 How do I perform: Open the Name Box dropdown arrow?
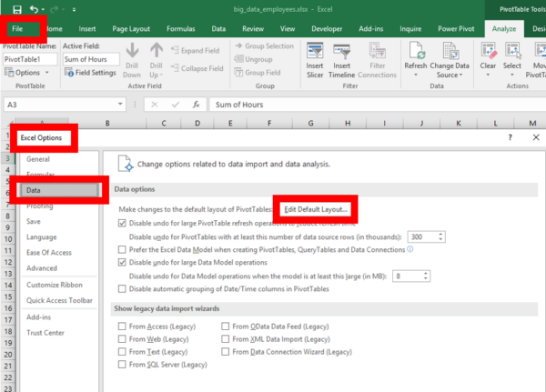[120, 104]
